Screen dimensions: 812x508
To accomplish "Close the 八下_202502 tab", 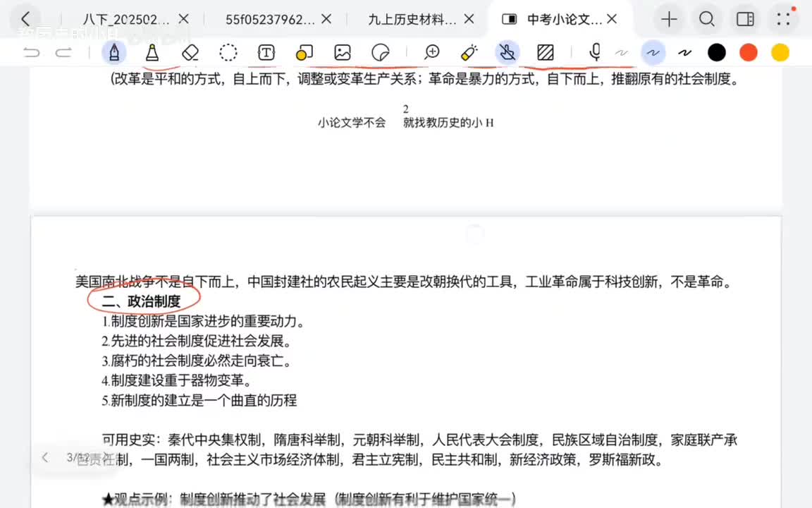I will tap(183, 19).
